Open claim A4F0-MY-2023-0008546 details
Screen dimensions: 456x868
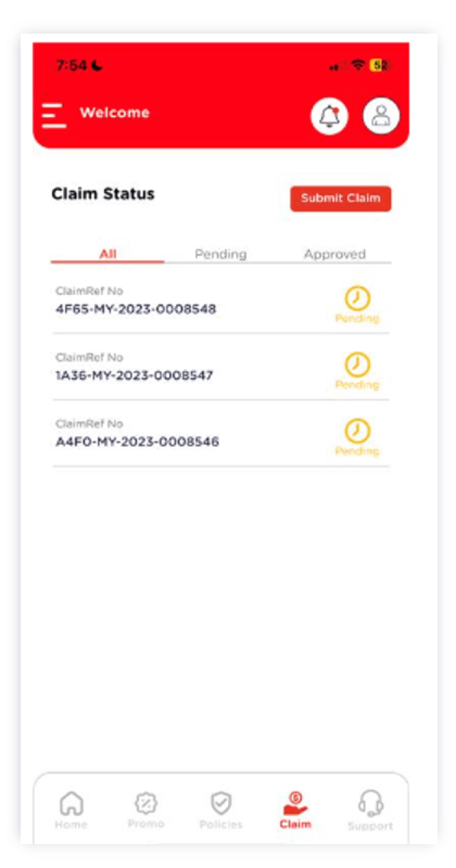point(135,441)
